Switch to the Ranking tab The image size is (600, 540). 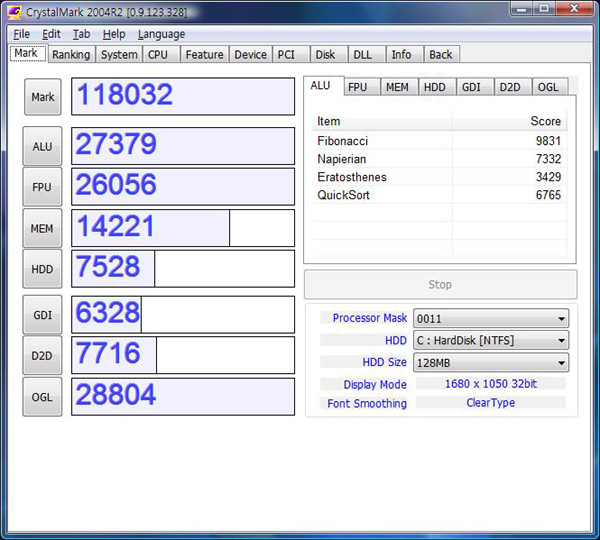click(71, 55)
